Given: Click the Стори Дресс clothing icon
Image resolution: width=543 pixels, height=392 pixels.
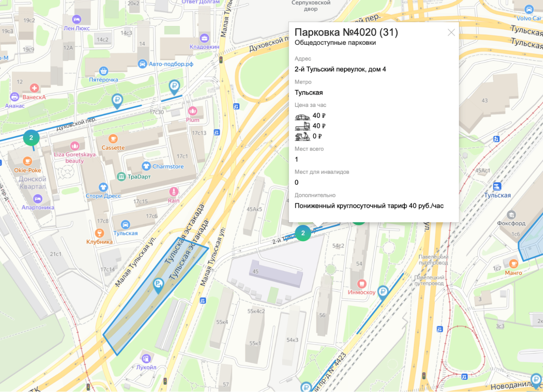Looking at the screenshot, I should [x=103, y=187].
